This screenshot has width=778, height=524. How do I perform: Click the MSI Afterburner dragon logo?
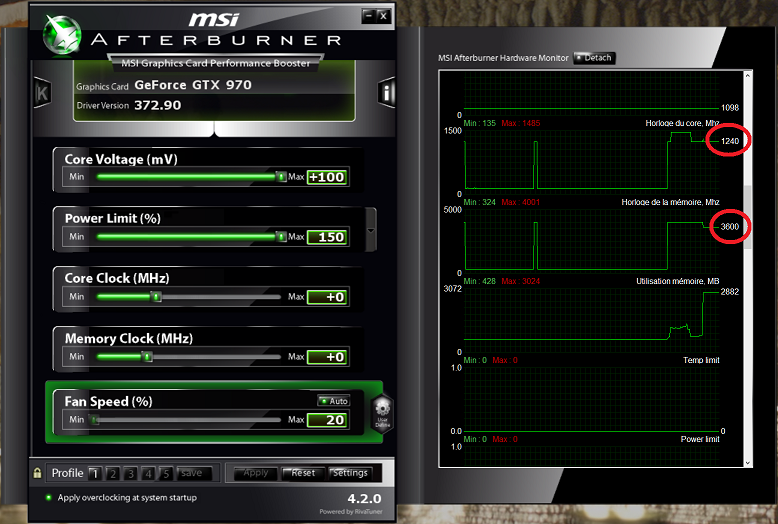(x=60, y=29)
